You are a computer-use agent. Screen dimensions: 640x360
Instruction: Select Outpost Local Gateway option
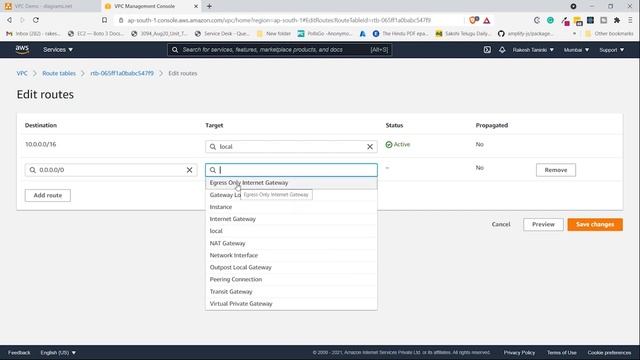[x=291, y=267]
